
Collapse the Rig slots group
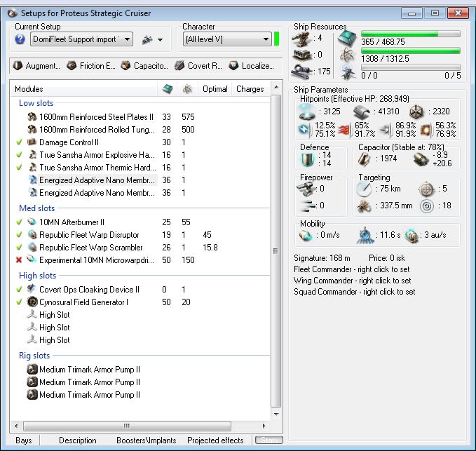(x=34, y=356)
